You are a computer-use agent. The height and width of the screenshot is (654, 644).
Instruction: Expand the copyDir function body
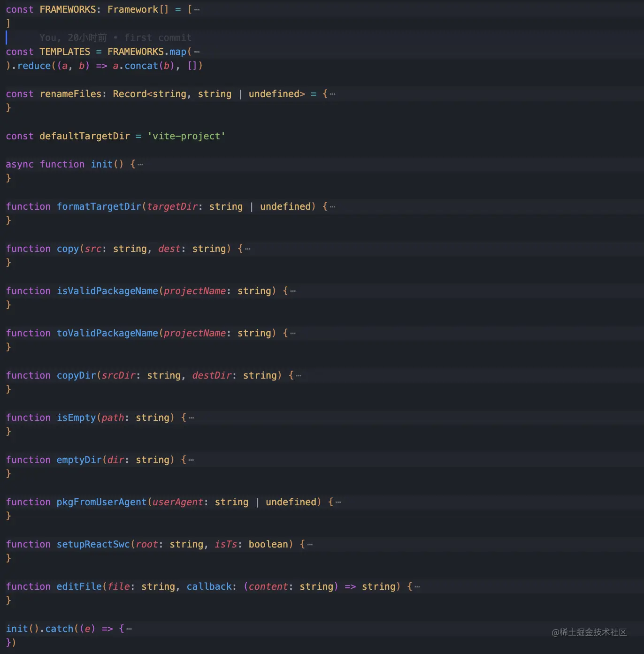click(x=299, y=375)
